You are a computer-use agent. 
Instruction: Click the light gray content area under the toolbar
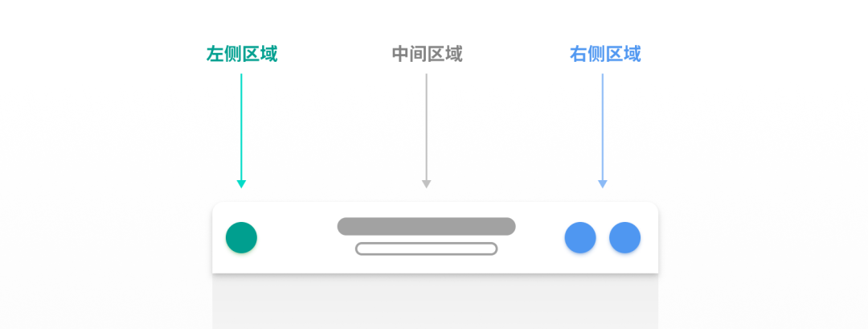tap(435, 302)
